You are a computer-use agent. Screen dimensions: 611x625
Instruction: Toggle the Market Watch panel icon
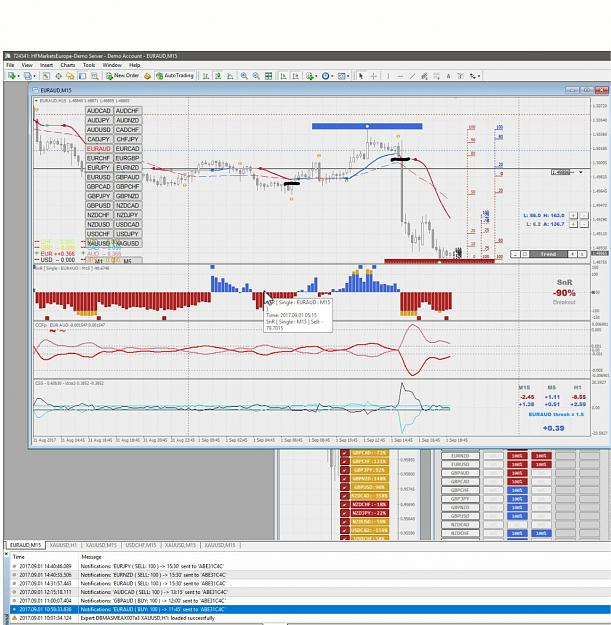[46, 76]
